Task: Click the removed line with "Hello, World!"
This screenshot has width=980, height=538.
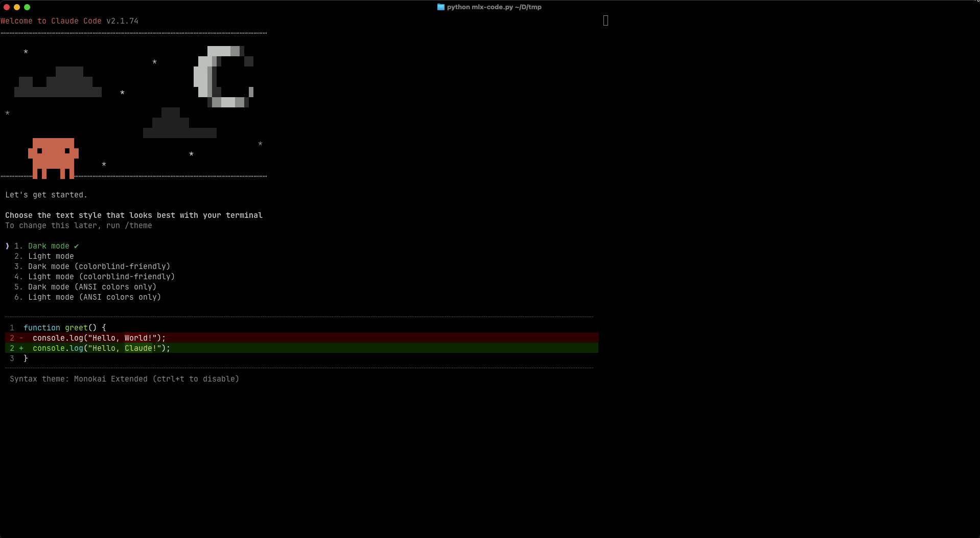Action: coord(301,338)
